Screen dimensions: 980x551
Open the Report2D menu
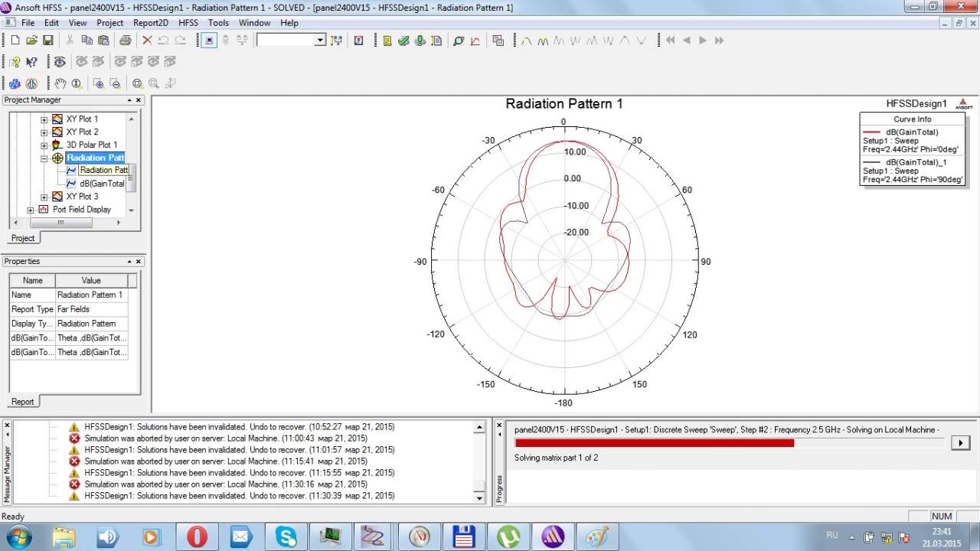151,23
